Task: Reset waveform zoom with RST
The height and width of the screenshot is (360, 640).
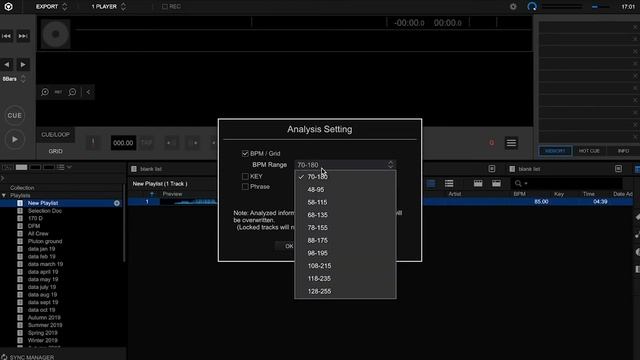Action: point(58,92)
